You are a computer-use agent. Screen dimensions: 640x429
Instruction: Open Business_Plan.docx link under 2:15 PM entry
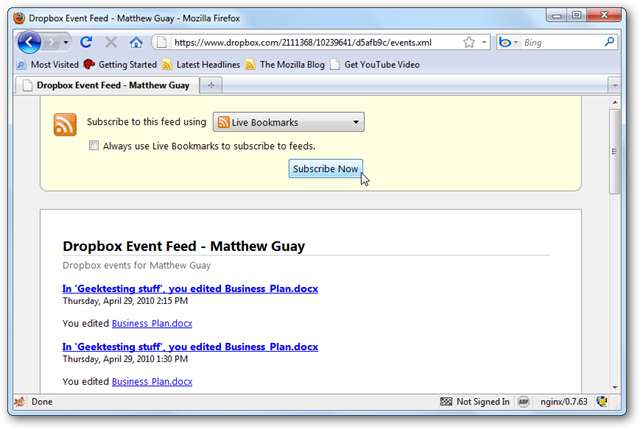click(152, 323)
